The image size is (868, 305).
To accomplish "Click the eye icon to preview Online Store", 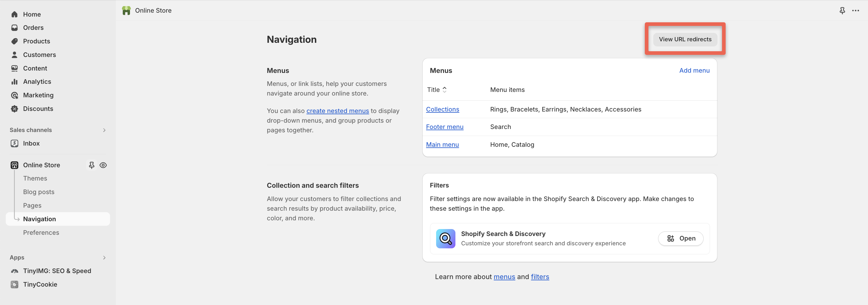I will pos(103,165).
